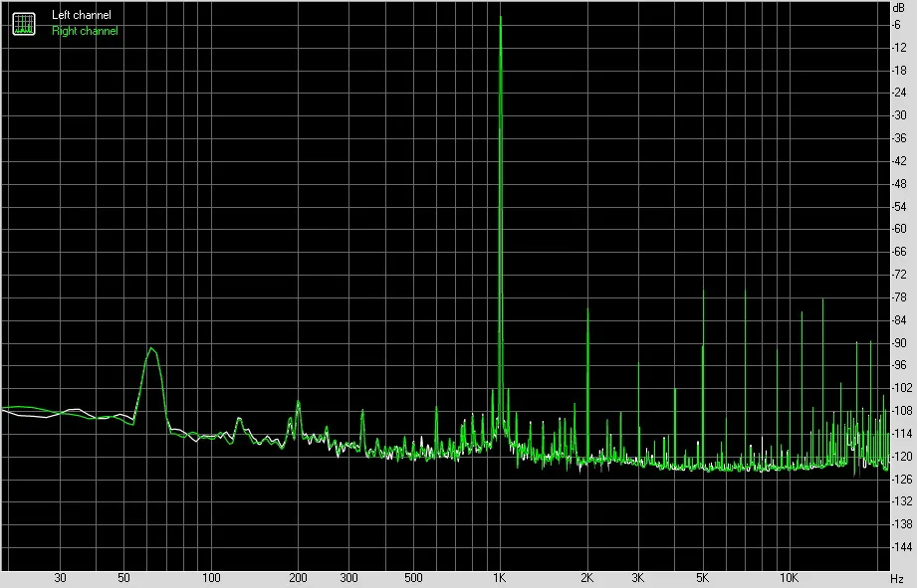
Task: Click the 500 frequency axis label
Action: pyautogui.click(x=413, y=578)
